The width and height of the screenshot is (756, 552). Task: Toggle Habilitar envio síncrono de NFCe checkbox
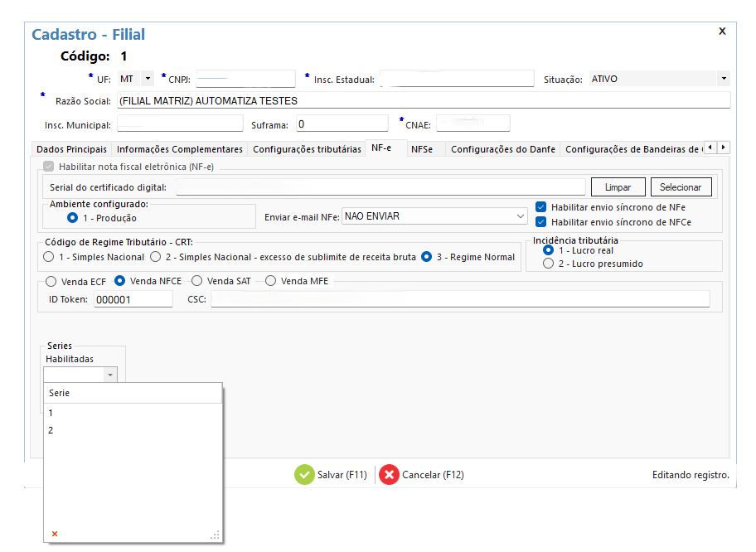point(541,222)
